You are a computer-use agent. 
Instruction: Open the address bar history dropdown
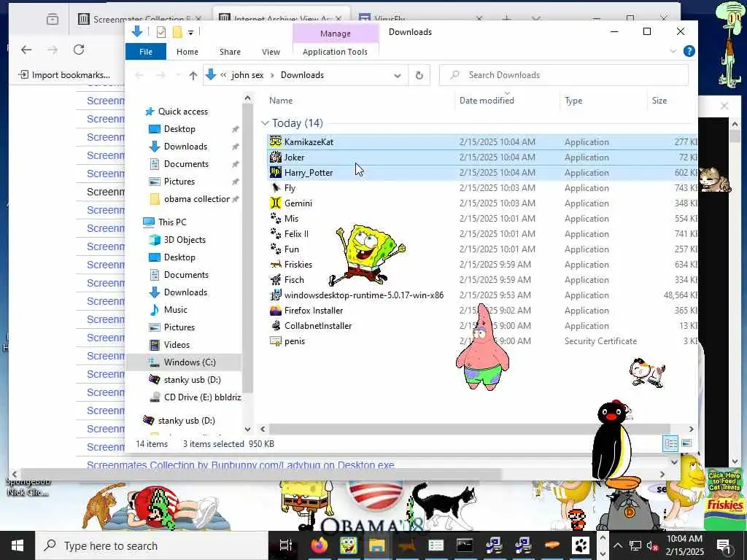[398, 75]
